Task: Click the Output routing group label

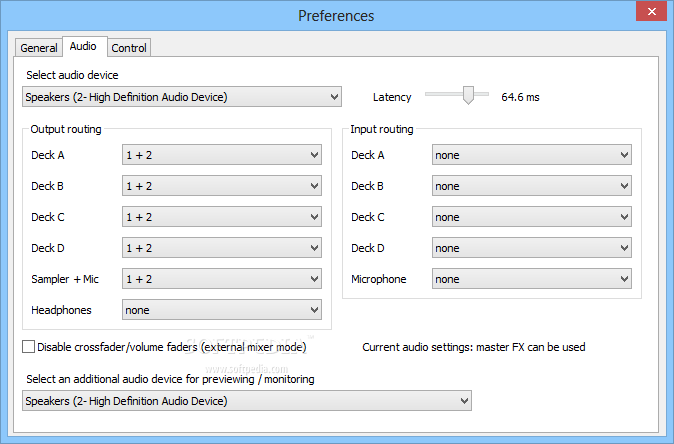Action: [66, 129]
